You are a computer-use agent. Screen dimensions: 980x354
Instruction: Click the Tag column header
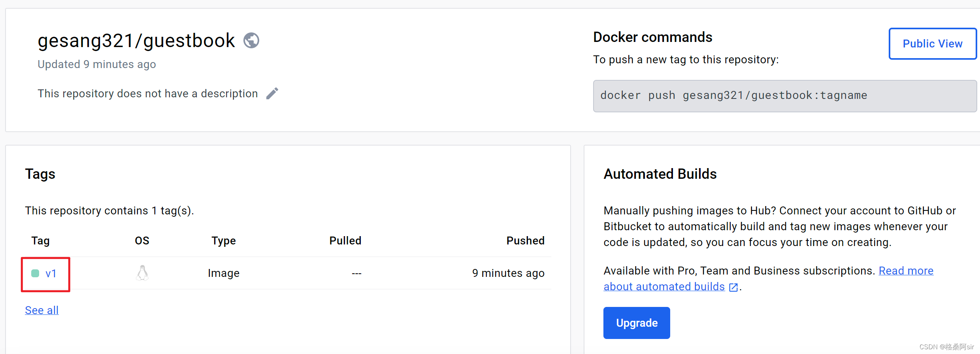click(x=40, y=240)
